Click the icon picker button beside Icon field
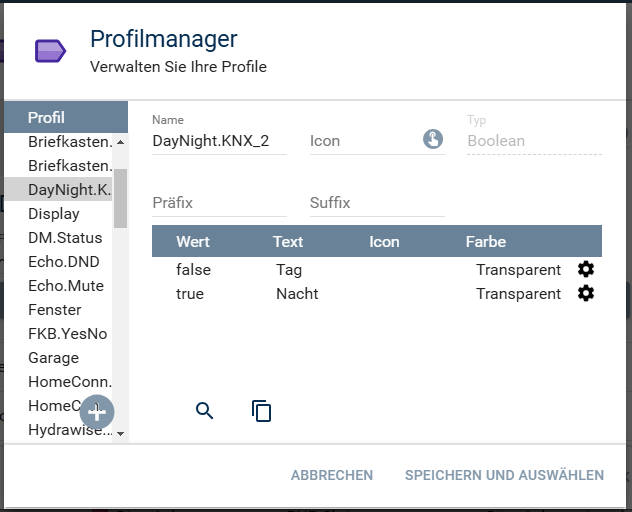 click(433, 140)
